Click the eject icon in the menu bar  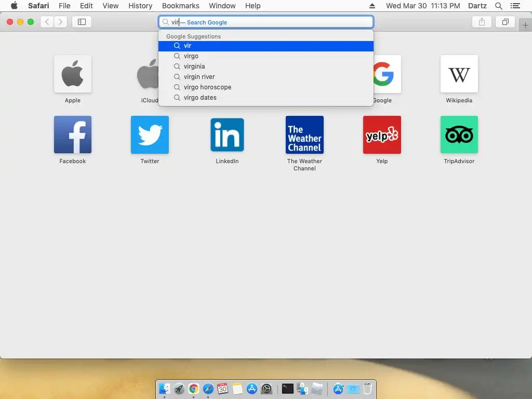tap(372, 6)
